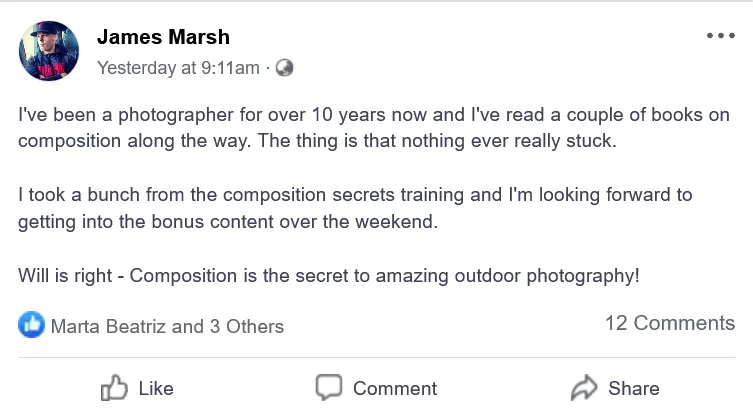Image resolution: width=753 pixels, height=418 pixels.
Task: Open the "12 Comments" link
Action: [670, 323]
